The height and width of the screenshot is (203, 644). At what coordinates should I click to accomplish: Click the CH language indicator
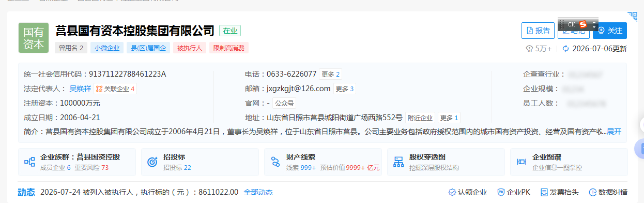point(571,24)
